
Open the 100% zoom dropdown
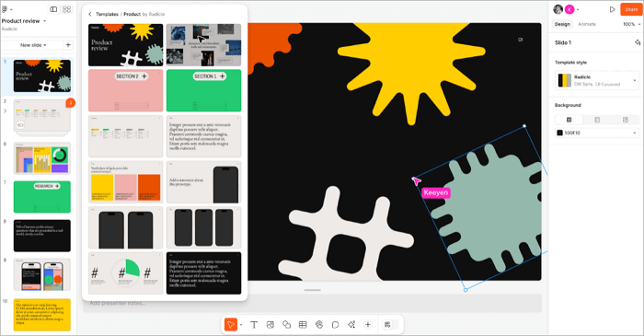pos(631,24)
